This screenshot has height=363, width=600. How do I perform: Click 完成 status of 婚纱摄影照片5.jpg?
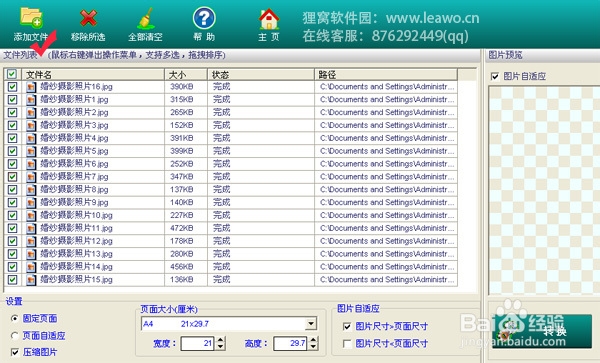tap(222, 151)
